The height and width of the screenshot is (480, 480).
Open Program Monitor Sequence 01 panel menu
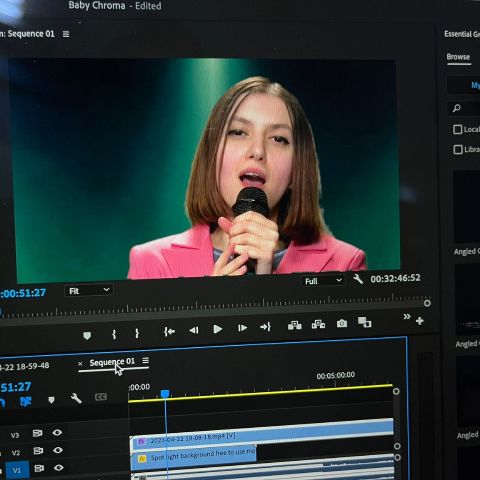66,34
